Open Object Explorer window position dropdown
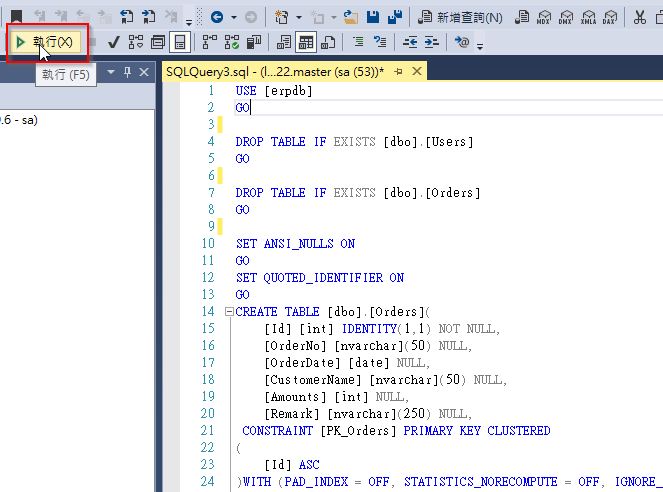 (x=111, y=72)
